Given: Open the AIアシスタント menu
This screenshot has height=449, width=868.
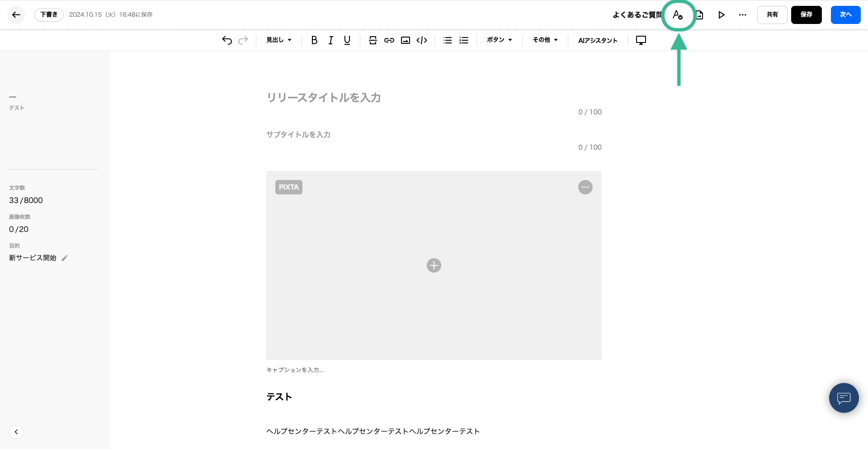Looking at the screenshot, I should pos(598,40).
